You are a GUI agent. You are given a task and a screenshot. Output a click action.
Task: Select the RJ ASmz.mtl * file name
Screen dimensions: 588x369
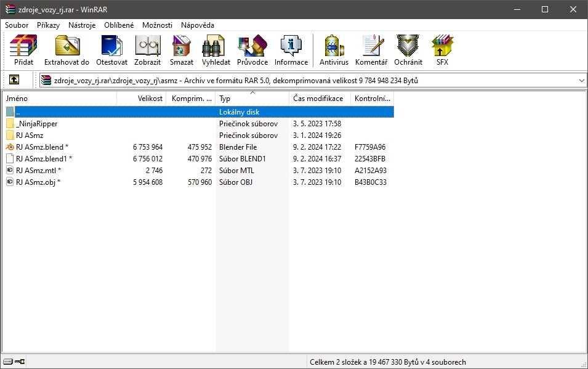coord(38,171)
